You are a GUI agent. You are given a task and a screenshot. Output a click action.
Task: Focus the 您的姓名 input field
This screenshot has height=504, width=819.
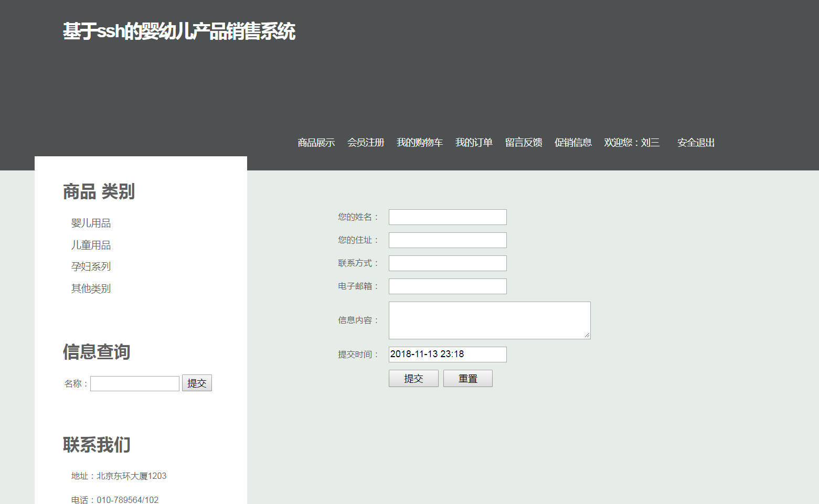coord(448,217)
